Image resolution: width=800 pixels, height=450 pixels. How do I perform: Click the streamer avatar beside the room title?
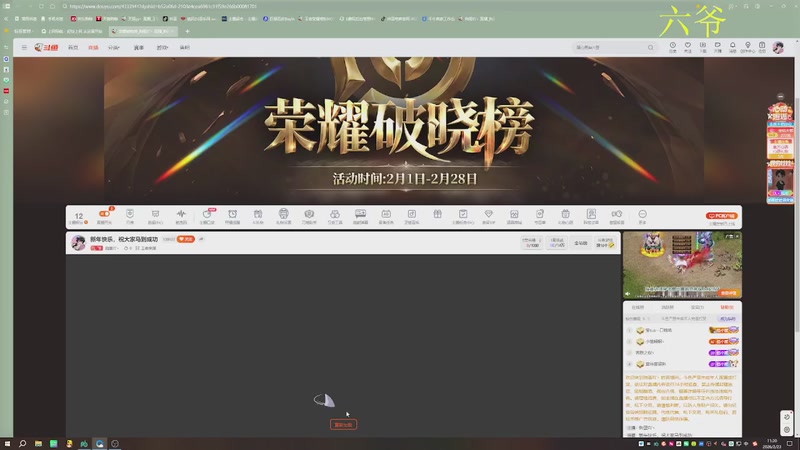coord(78,243)
